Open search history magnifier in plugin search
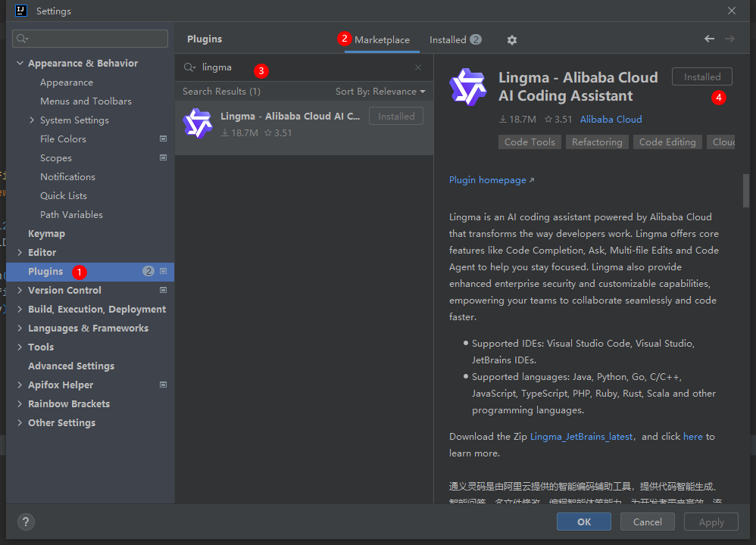Viewport: 756px width, 545px height. coord(189,67)
